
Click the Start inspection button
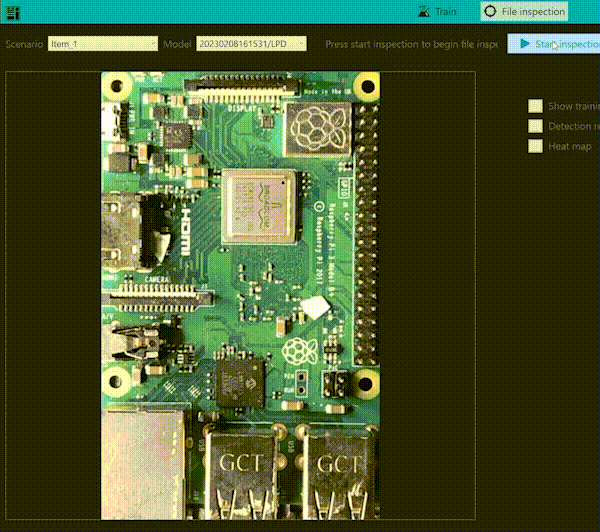coord(553,44)
